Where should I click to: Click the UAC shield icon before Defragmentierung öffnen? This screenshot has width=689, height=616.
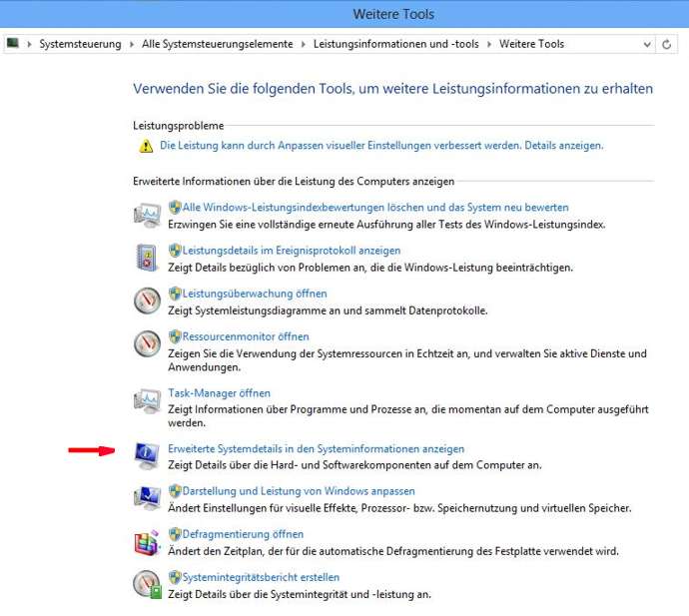(x=175, y=534)
